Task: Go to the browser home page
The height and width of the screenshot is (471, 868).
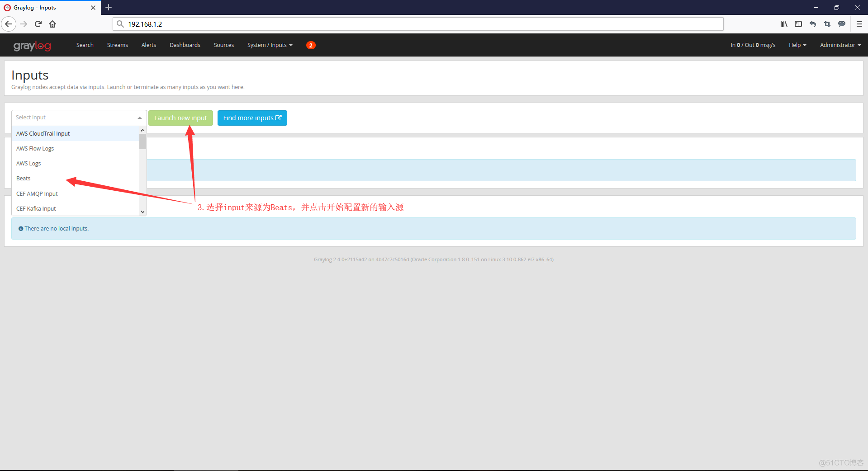Action: (x=52, y=24)
